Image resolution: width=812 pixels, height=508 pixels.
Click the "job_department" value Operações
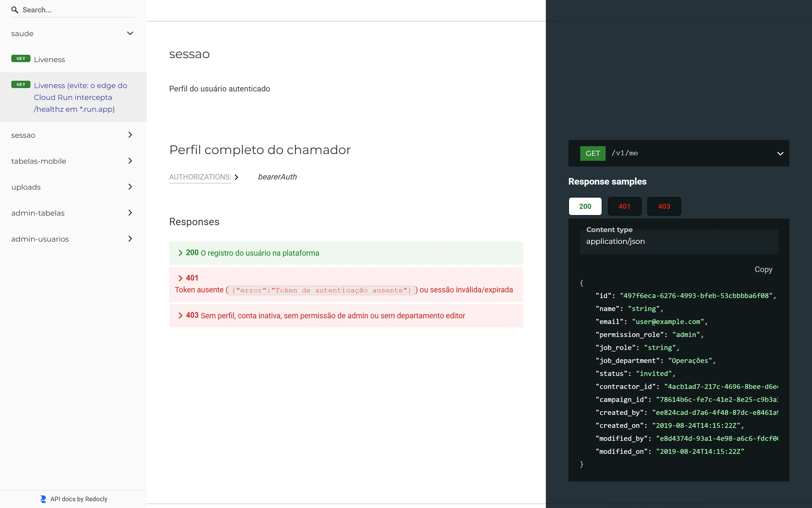(x=690, y=360)
